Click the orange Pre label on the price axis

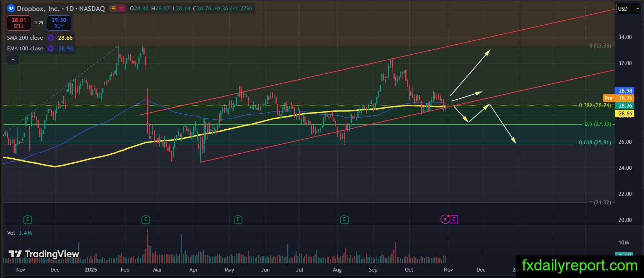tap(609, 98)
